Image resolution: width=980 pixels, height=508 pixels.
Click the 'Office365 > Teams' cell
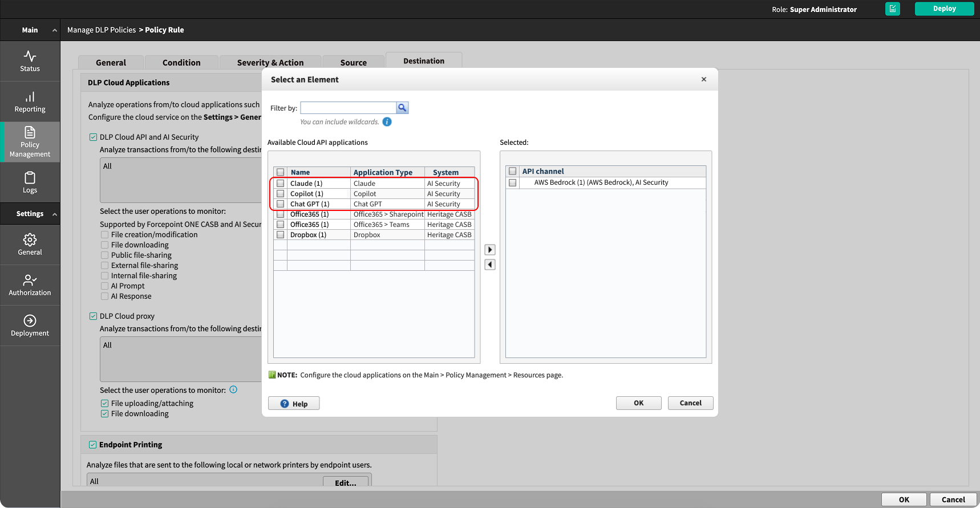[387, 225]
